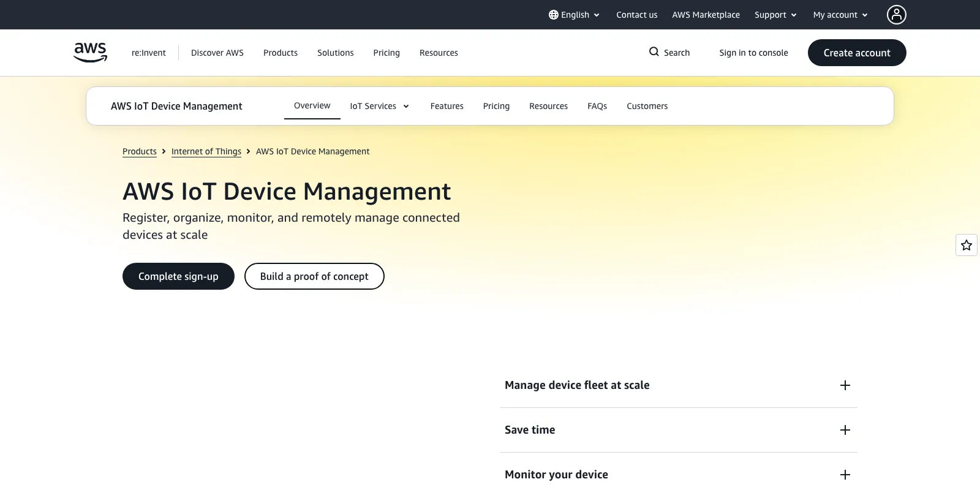Click Internet of Things breadcrumb link
The width and height of the screenshot is (980, 490).
tap(206, 151)
